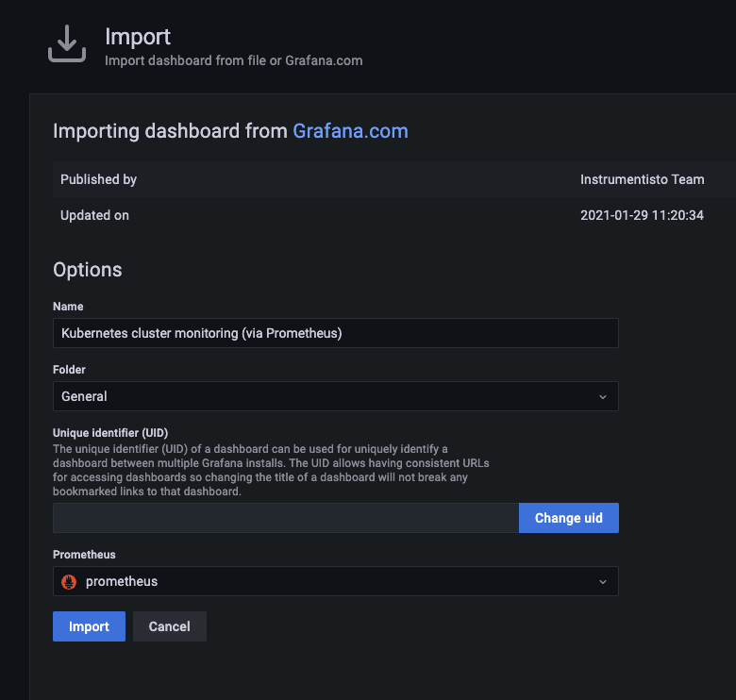Screen dimensions: 736x700
Task: Click the 'Import' page title
Action: (x=138, y=37)
